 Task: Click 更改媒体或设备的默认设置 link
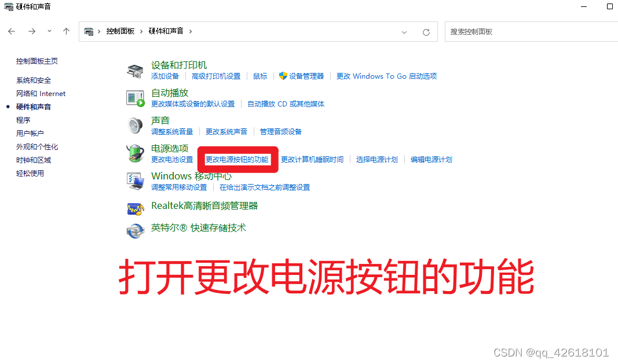[193, 104]
